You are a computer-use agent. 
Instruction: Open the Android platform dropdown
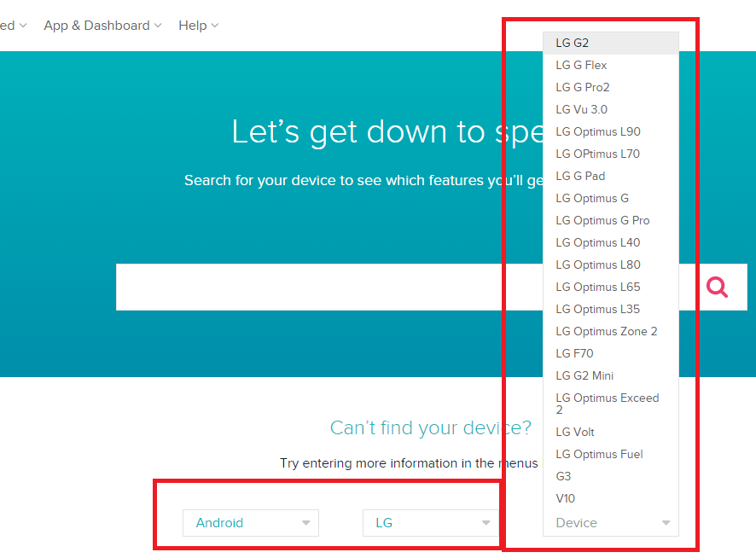point(251,523)
